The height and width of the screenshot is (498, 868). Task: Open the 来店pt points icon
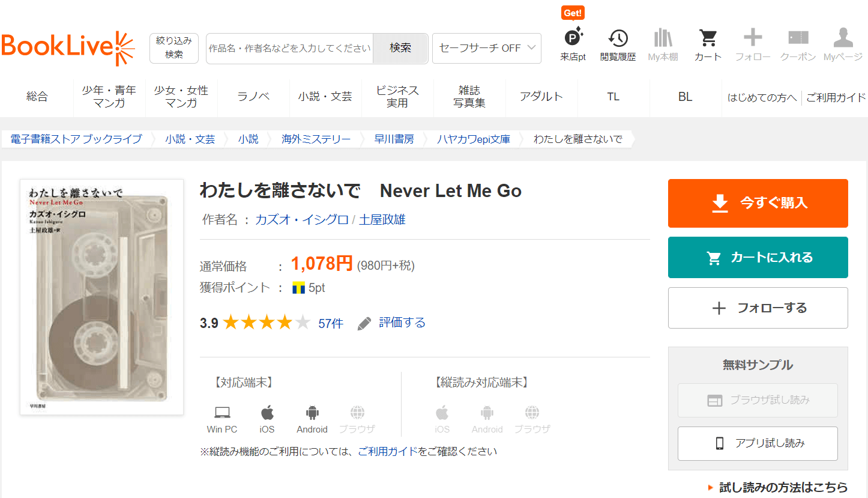point(573,39)
